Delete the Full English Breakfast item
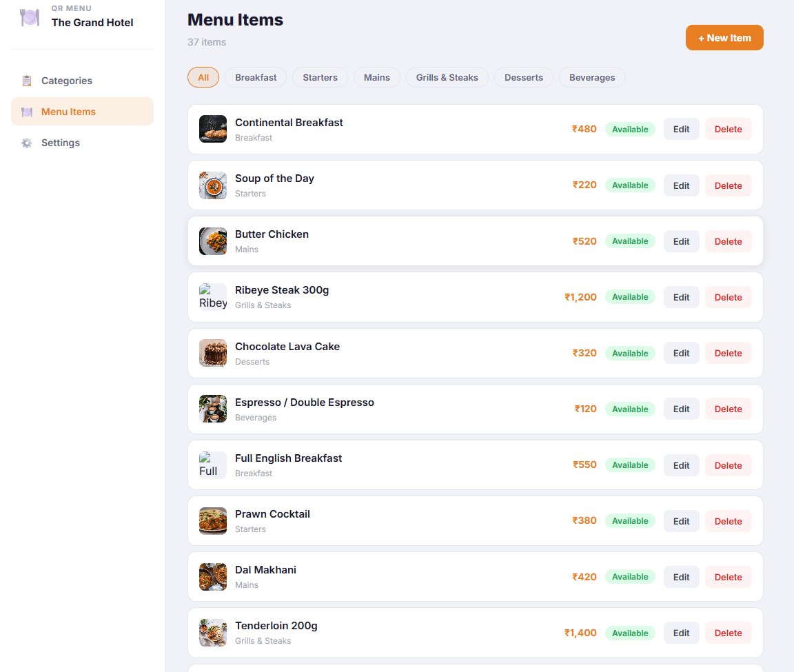The width and height of the screenshot is (794, 672). [728, 465]
